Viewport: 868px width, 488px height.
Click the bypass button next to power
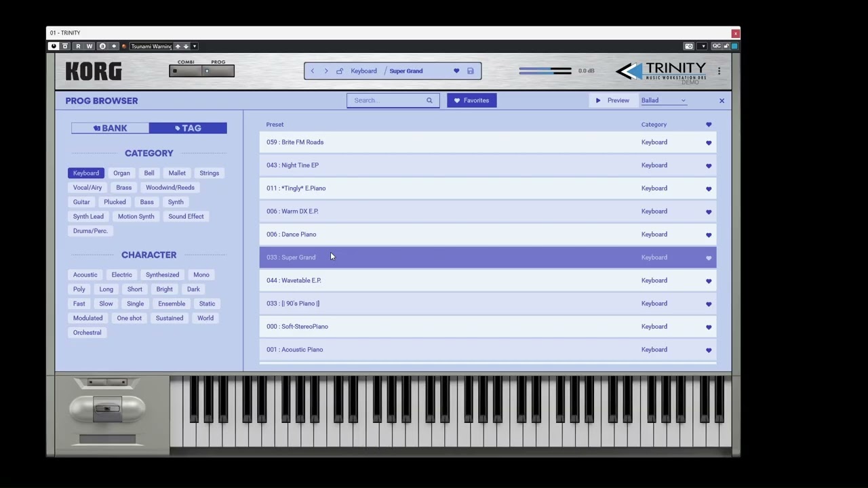tap(65, 46)
